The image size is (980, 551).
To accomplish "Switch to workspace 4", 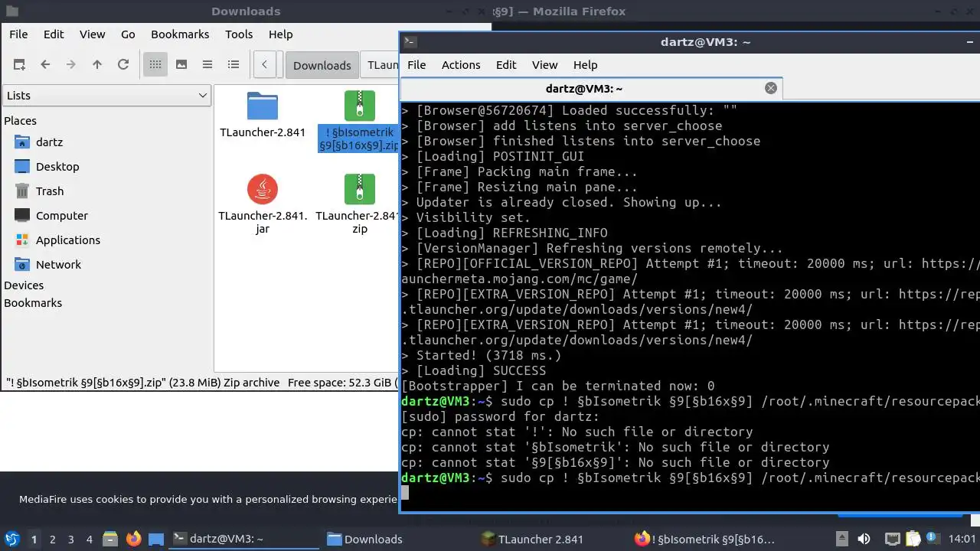I will point(89,539).
